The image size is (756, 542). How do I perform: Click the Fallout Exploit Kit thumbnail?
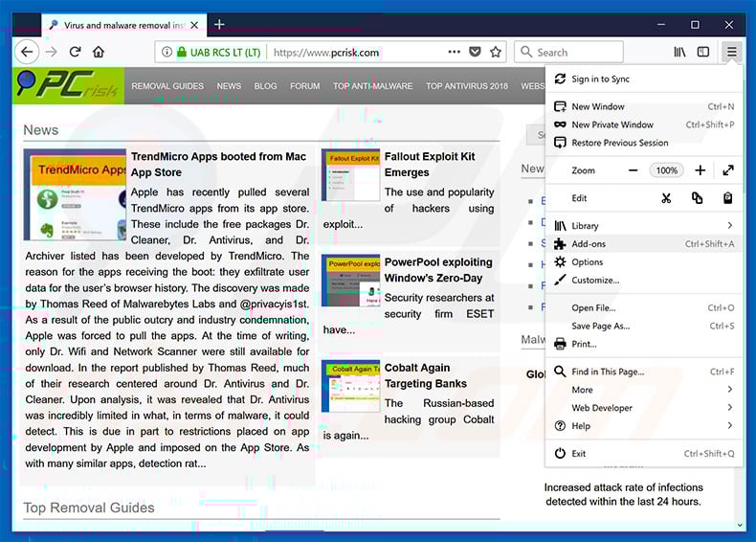(350, 174)
